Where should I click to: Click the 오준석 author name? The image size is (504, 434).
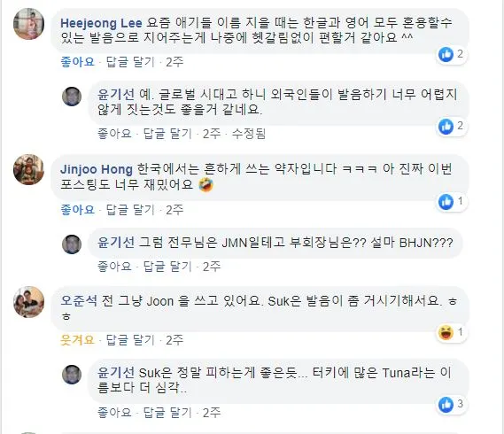click(79, 300)
